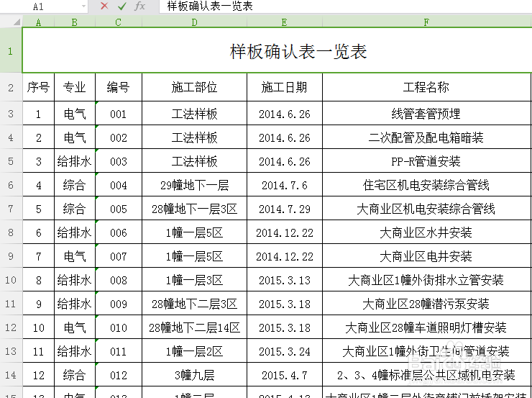Screen dimensions: 532x398
Task: Select row 10 header
Action: tap(11, 280)
